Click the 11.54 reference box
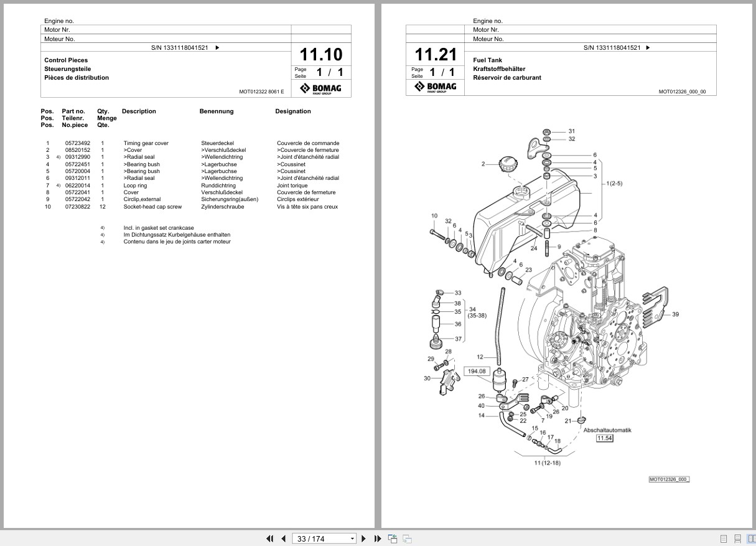The width and height of the screenshot is (756, 546). point(604,438)
